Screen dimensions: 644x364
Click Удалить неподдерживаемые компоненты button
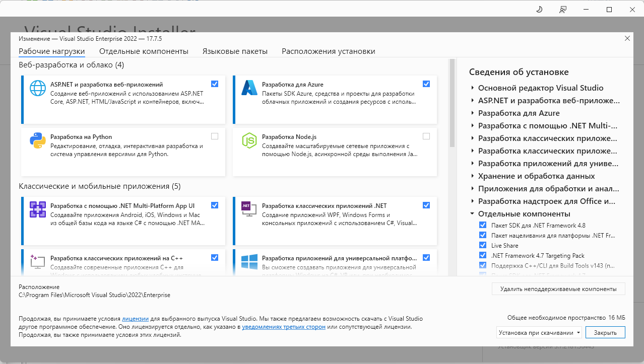(x=558, y=289)
